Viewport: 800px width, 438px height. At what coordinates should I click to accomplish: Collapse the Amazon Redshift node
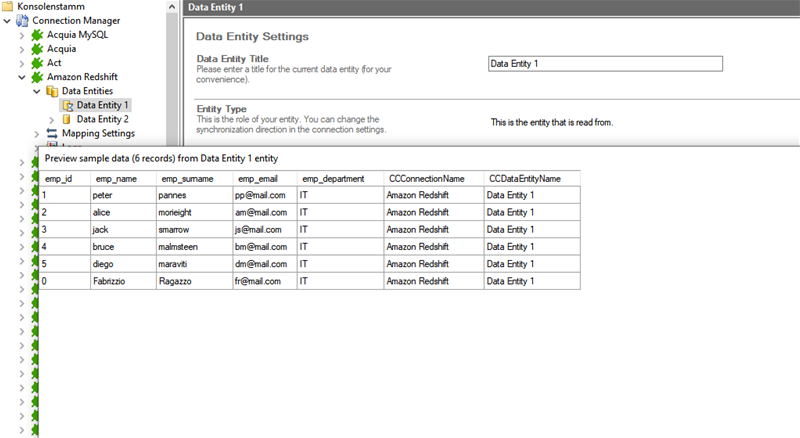(23, 77)
